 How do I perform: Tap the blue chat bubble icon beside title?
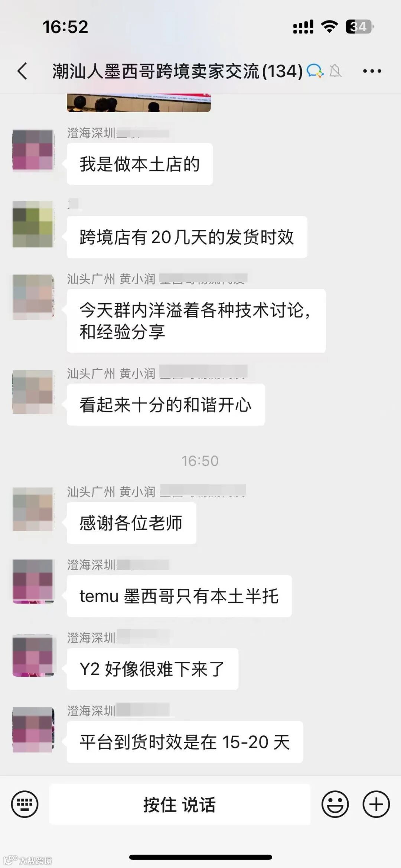pyautogui.click(x=315, y=71)
